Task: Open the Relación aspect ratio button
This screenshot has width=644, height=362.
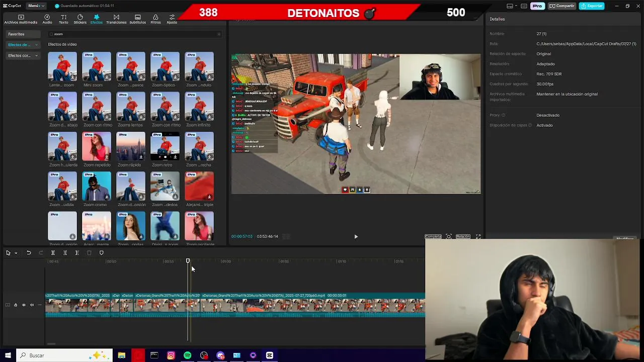Action: (x=463, y=236)
